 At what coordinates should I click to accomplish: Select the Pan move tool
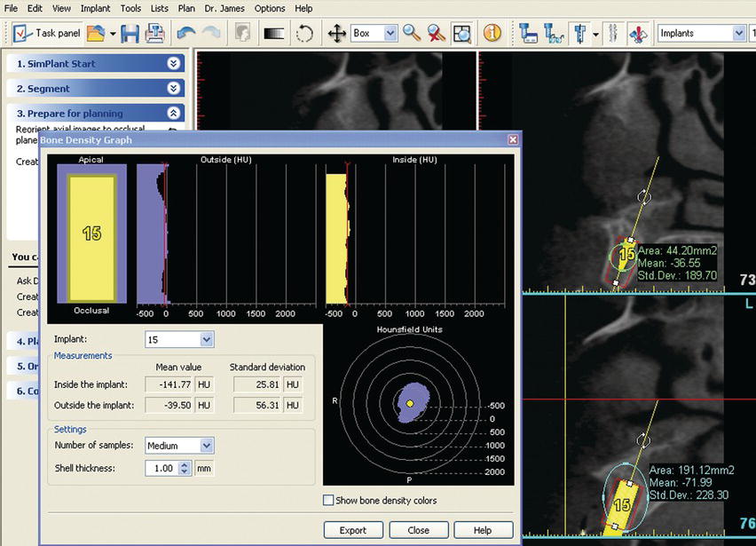tap(337, 34)
